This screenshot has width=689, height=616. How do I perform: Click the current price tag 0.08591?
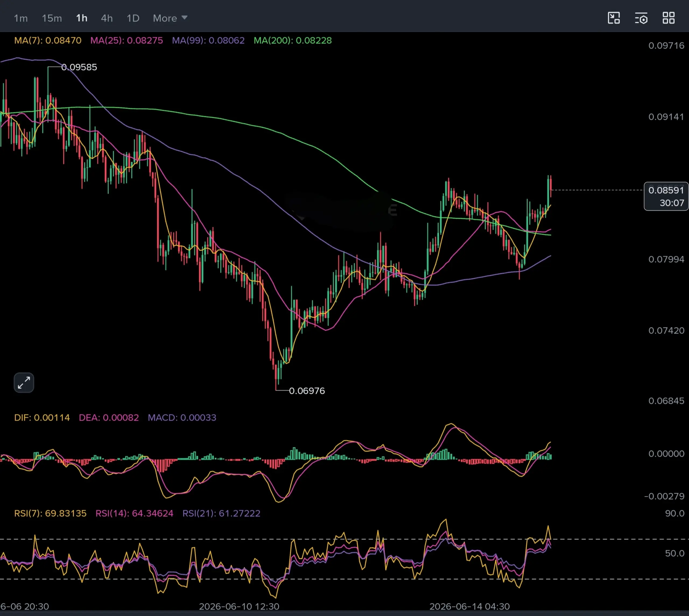point(666,196)
